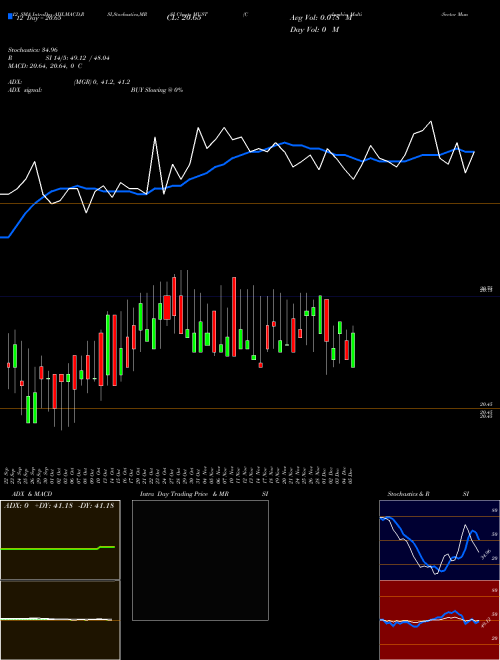Click the blue SMA line's right end
This screenshot has height=660, width=500.
pos(474,152)
